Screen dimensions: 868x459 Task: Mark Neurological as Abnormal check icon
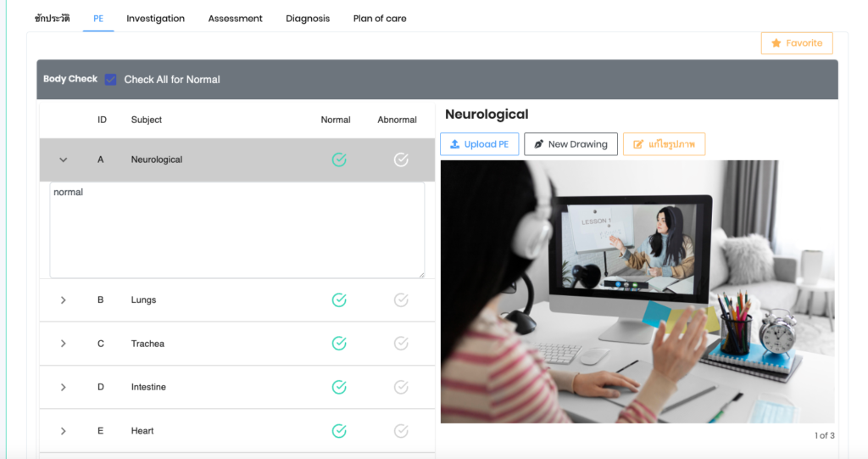[401, 160]
